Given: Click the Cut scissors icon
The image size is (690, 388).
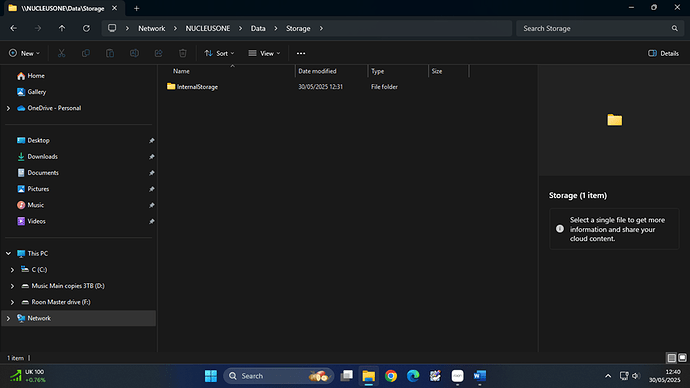Looking at the screenshot, I should [62, 53].
